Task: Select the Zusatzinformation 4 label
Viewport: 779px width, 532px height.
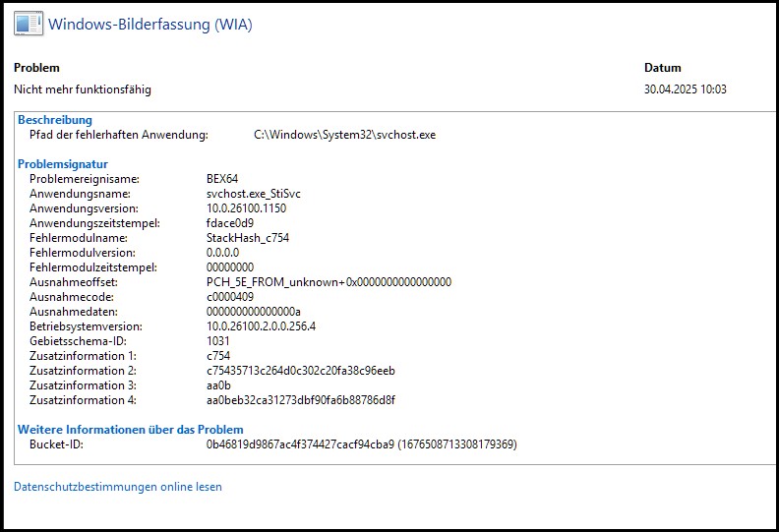Action: tap(83, 400)
